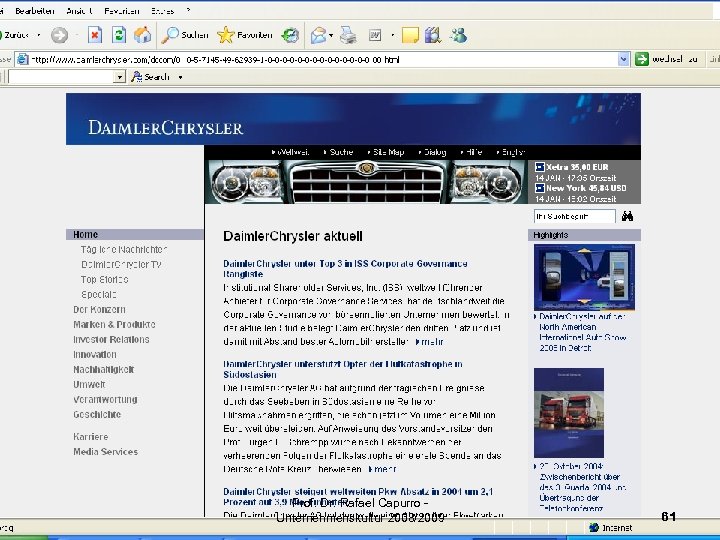Open Geschichte section
This screenshot has height=540, width=720.
97,415
